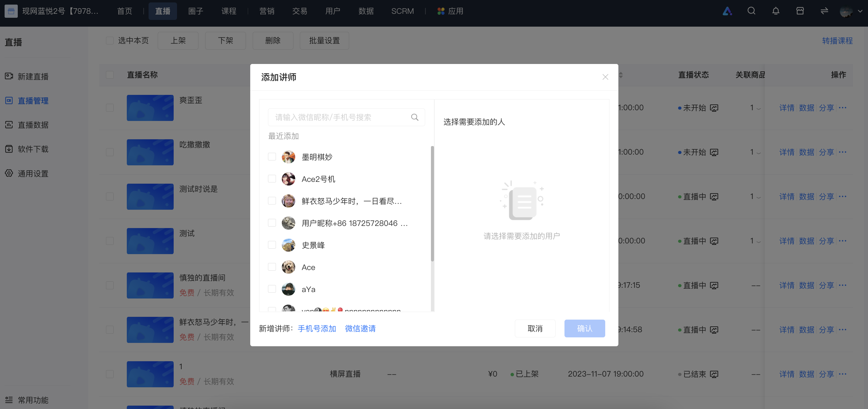
Task: Open the SCRM tab
Action: 402,11
